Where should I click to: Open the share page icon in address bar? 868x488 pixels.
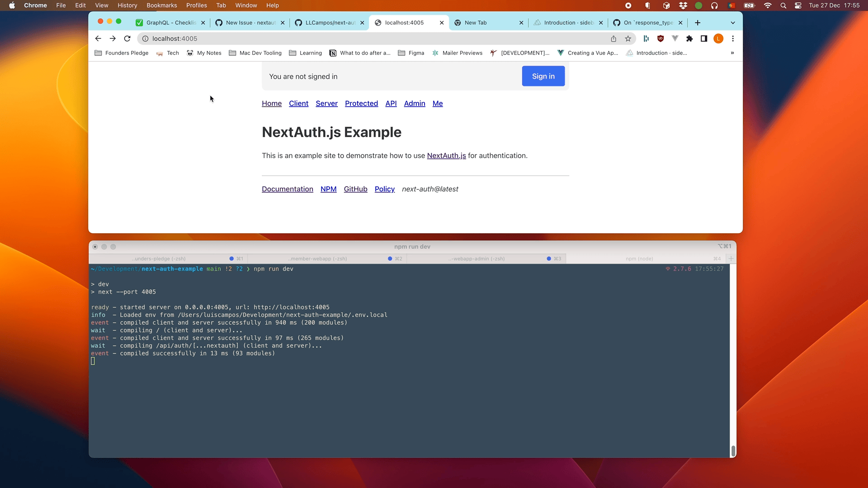tap(613, 38)
